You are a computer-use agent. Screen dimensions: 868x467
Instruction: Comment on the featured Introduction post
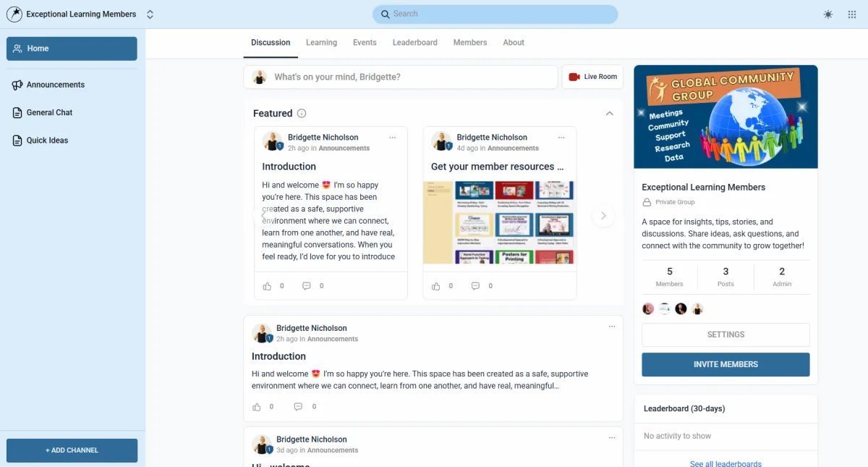click(x=307, y=286)
